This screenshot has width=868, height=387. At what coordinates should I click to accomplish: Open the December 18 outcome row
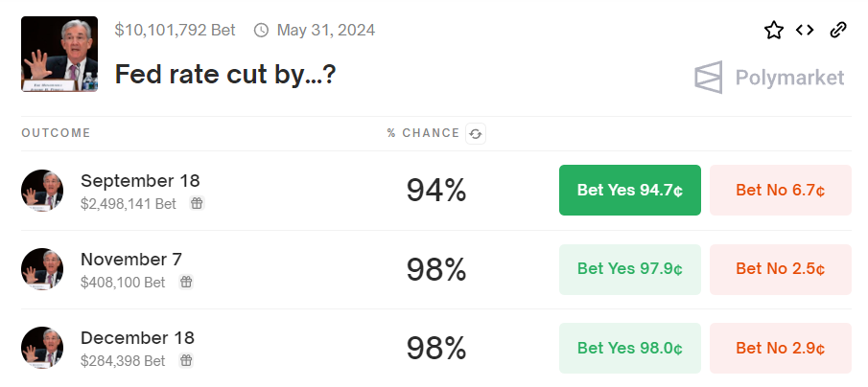137,338
